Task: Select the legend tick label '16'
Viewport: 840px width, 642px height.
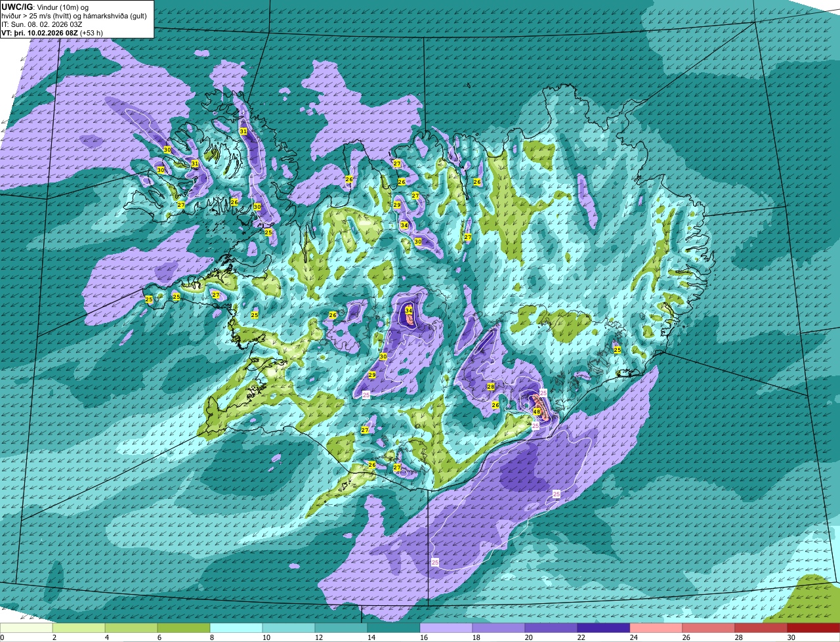Action: pyautogui.click(x=423, y=637)
